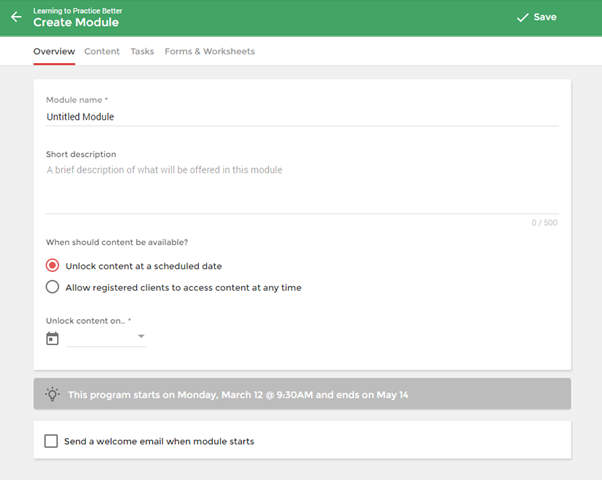Open the Forms & Worksheets tab

pyautogui.click(x=210, y=51)
